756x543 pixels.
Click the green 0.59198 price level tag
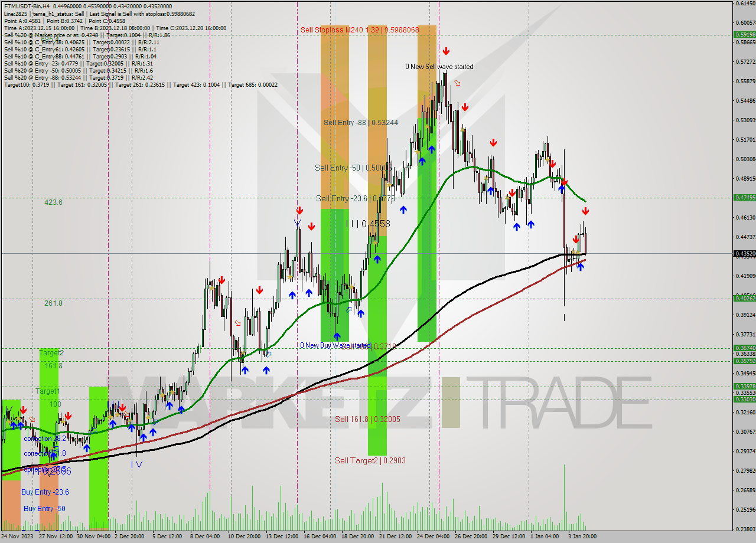(x=744, y=34)
